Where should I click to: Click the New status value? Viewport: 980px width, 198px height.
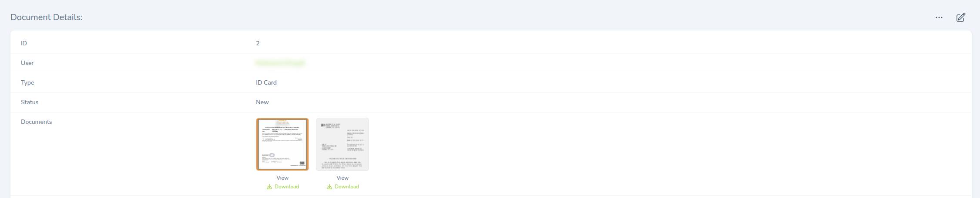(262, 102)
